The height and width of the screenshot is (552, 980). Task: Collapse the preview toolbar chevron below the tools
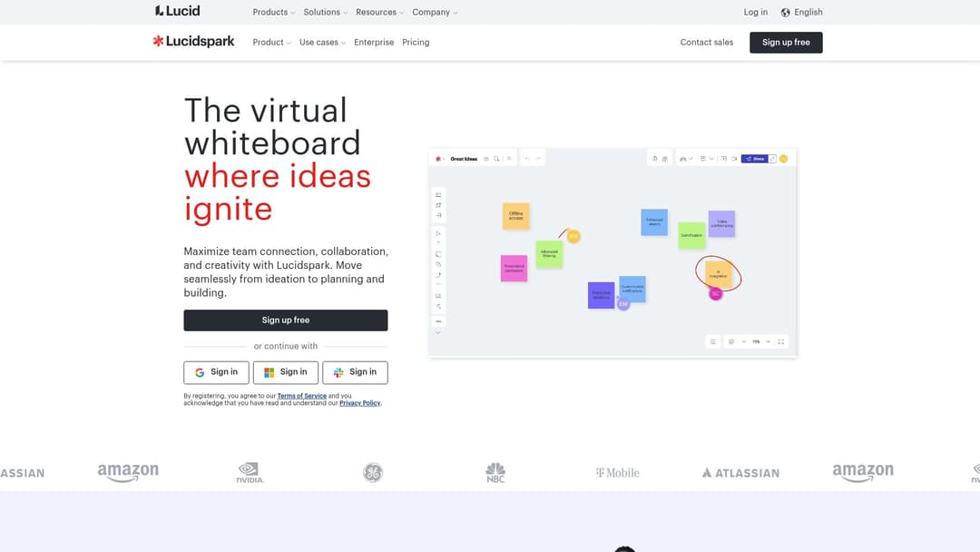[438, 332]
